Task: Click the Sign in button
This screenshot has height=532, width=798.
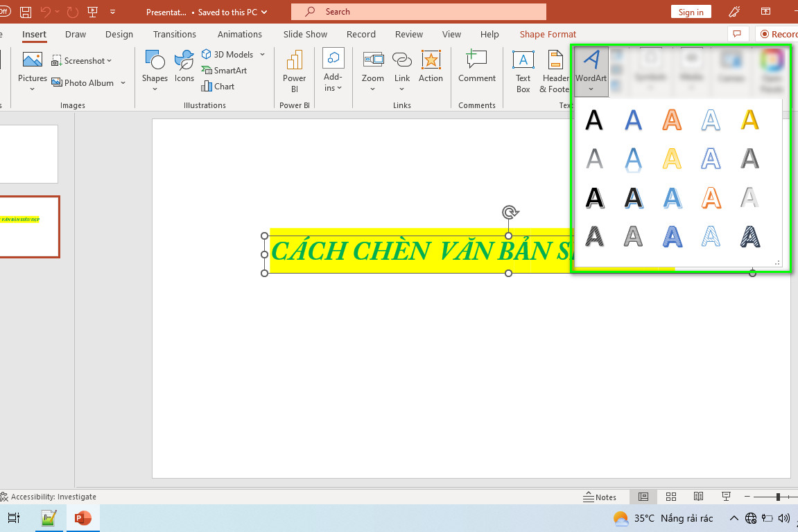Action: click(691, 12)
